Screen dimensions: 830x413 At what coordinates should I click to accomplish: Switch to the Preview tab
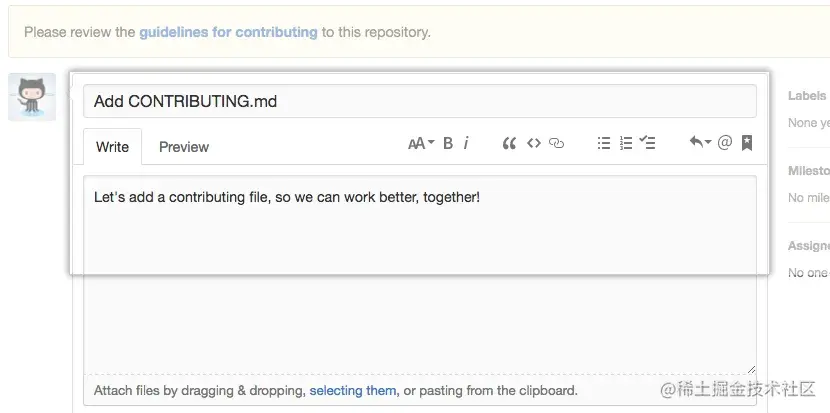(184, 147)
